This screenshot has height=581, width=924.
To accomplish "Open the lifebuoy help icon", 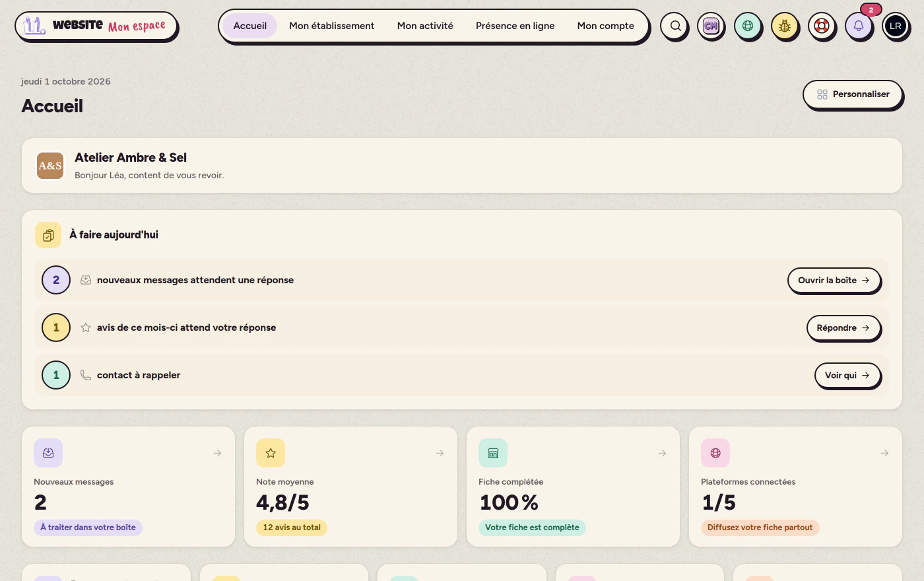I will (822, 26).
